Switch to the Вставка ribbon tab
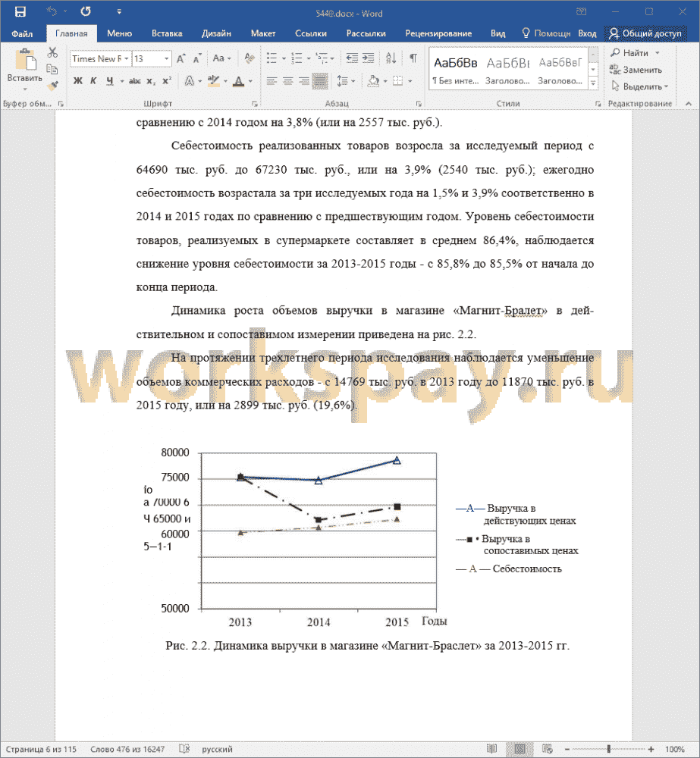This screenshot has height=758, width=700. point(167,33)
